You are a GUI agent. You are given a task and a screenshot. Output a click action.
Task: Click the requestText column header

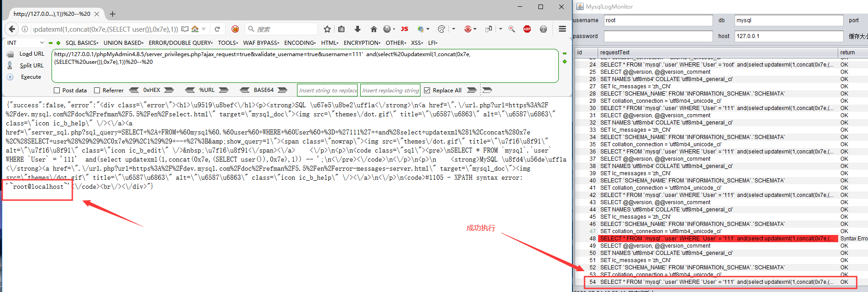click(x=717, y=53)
